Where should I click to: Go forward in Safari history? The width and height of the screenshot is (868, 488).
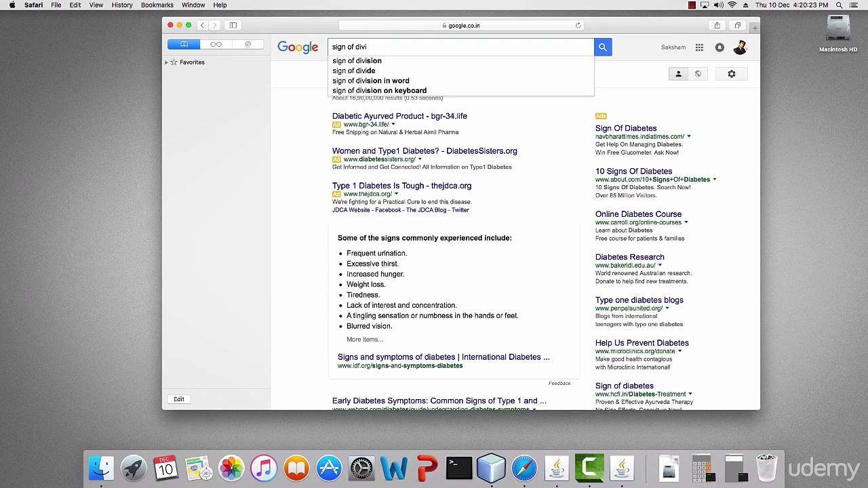point(214,26)
